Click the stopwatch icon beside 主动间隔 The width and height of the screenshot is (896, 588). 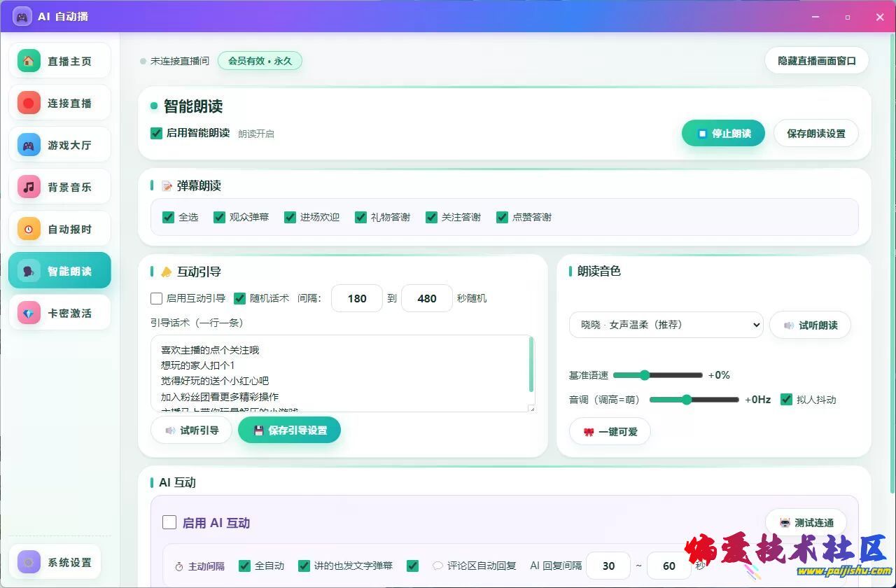tap(178, 566)
